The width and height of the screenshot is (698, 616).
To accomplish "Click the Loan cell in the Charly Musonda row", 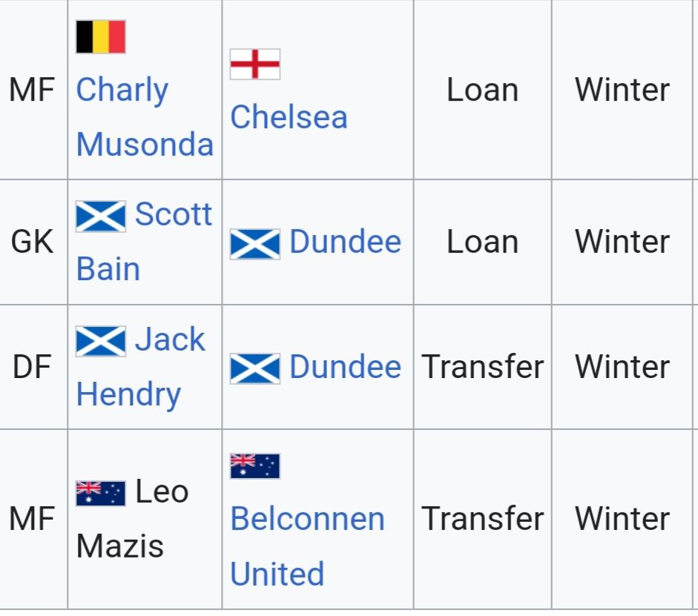I will (482, 90).
